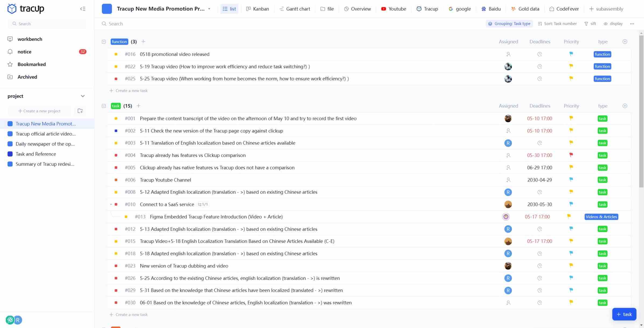Screen dimensions: 644x328
Task: Open the notice bell item in the sidebar
Action: click(24, 52)
